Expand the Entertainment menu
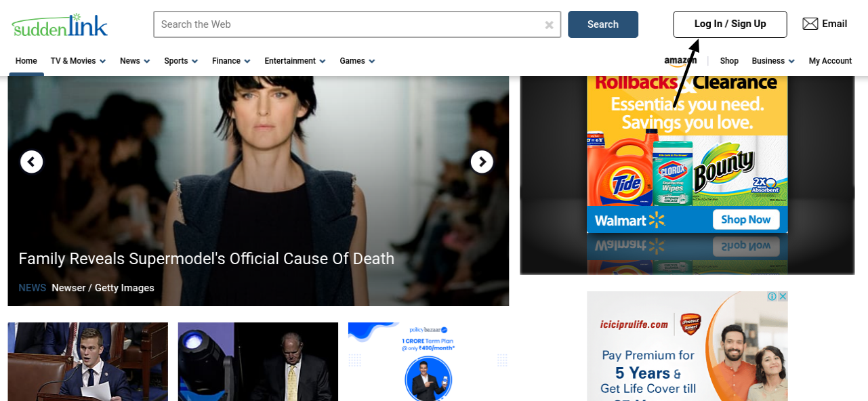 (295, 61)
